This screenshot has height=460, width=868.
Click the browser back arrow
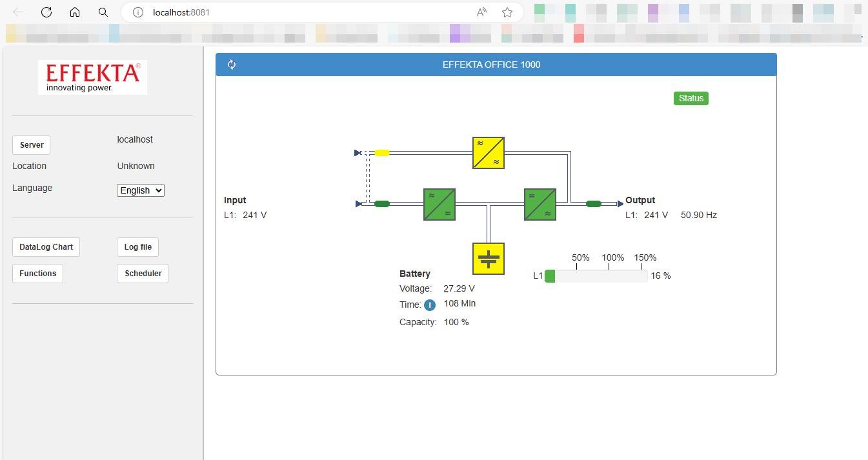[x=18, y=12]
